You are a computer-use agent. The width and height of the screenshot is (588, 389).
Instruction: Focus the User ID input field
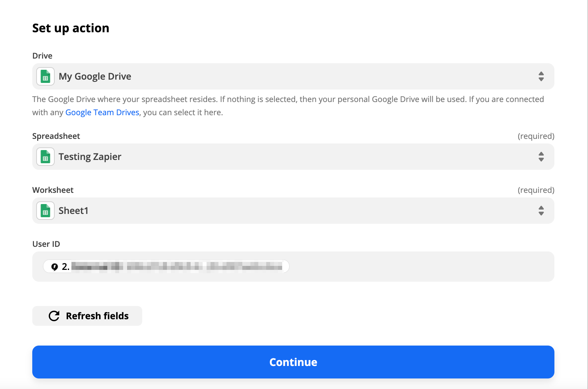(x=293, y=267)
